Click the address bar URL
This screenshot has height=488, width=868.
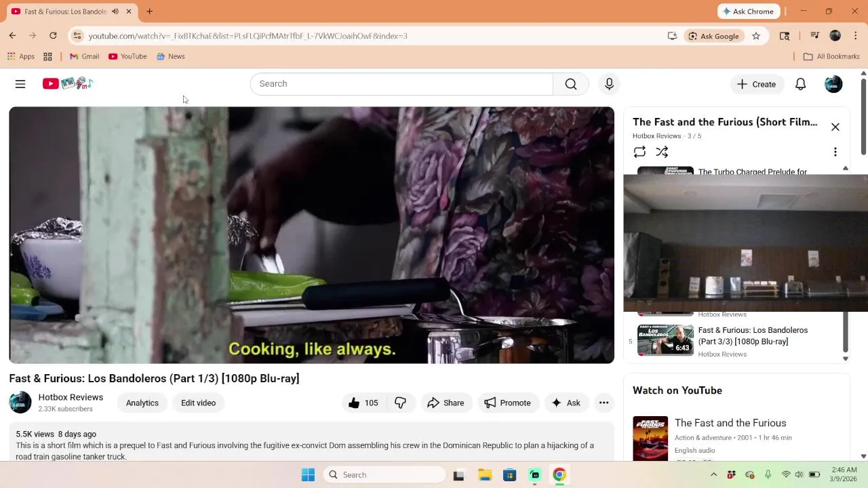(248, 36)
